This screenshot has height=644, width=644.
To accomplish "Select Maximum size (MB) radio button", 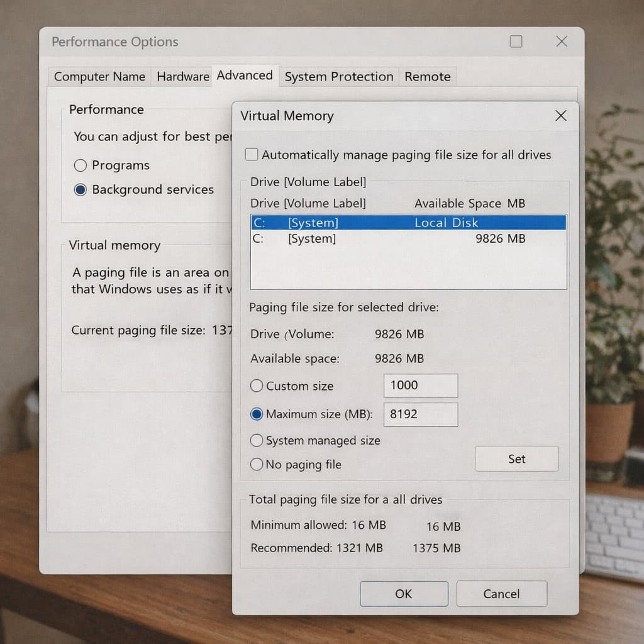I will 257,414.
